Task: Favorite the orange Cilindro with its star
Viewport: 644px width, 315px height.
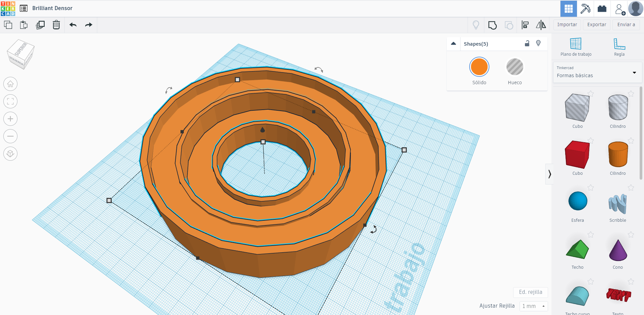Action: 631,141
